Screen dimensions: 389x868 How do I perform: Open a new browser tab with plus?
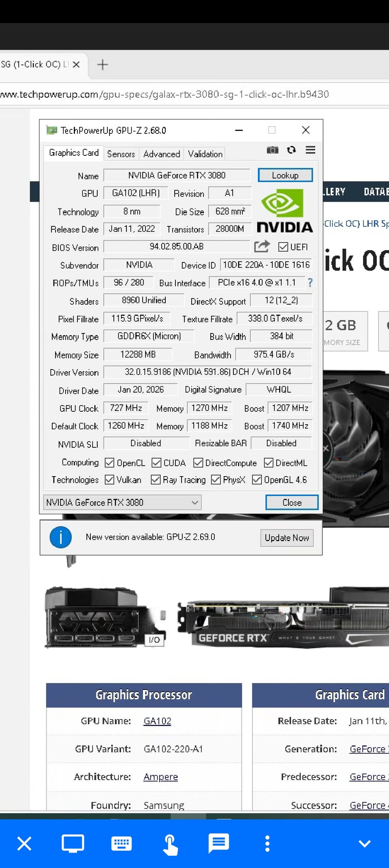point(103,64)
